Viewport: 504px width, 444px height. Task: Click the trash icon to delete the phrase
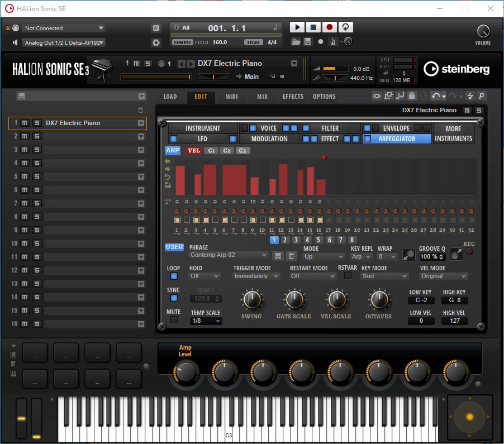[x=292, y=256]
